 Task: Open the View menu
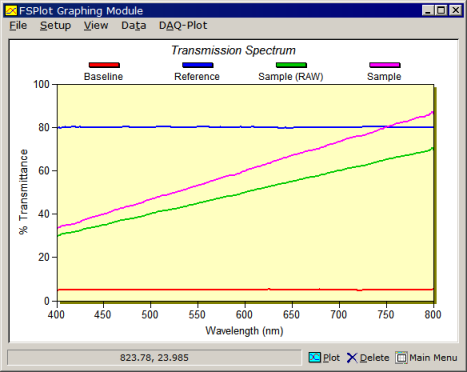[x=96, y=26]
